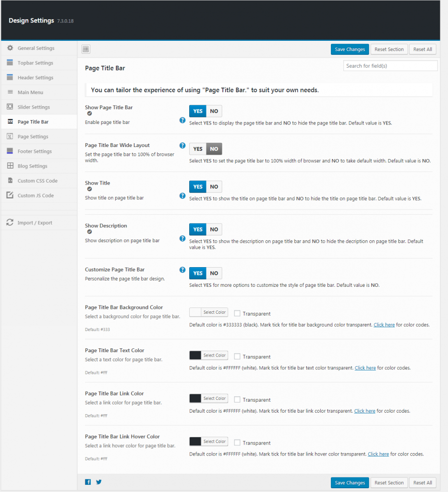The image size is (448, 492).
Task: Click help icon beside Customize Page Title Bar
Action: (x=182, y=270)
